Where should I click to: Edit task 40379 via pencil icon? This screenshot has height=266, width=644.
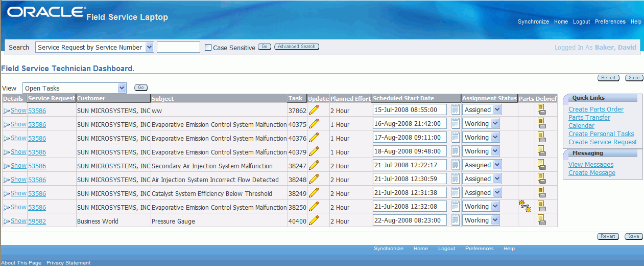coord(314,151)
